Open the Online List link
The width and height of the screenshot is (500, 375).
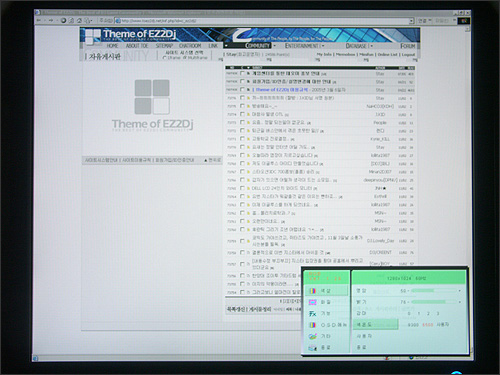pyautogui.click(x=387, y=54)
